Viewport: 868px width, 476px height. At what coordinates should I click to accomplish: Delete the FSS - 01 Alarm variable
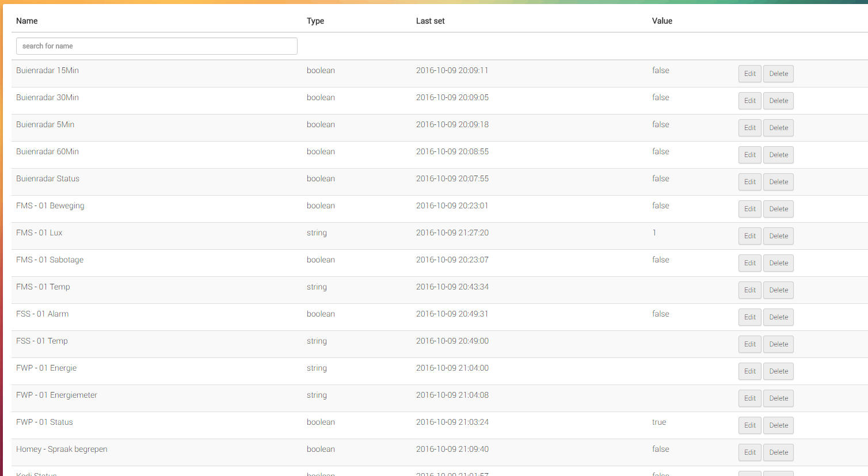779,317
